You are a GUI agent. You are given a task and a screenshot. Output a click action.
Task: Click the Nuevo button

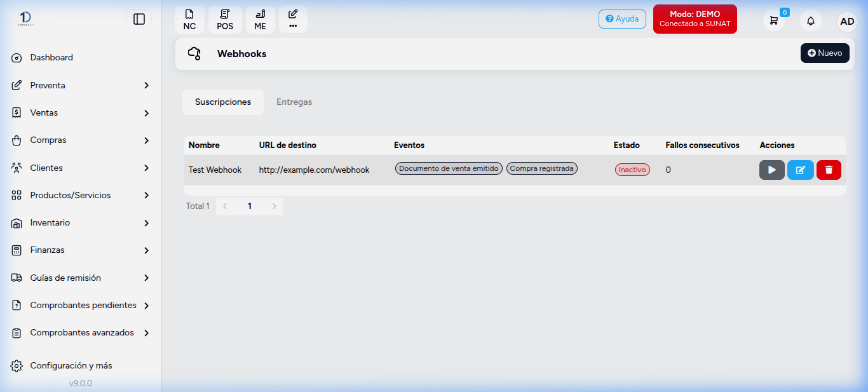click(825, 53)
